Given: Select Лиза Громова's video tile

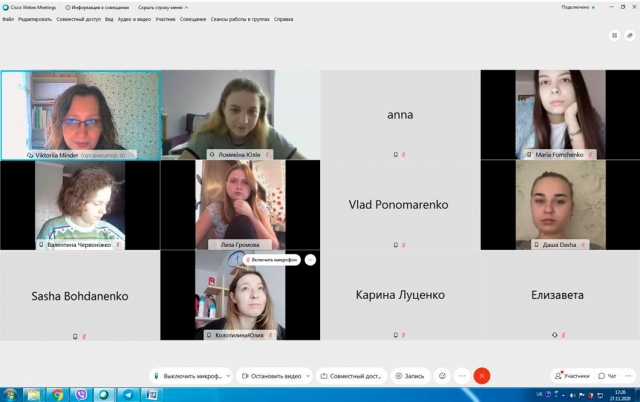Looking at the screenshot, I should tap(240, 205).
